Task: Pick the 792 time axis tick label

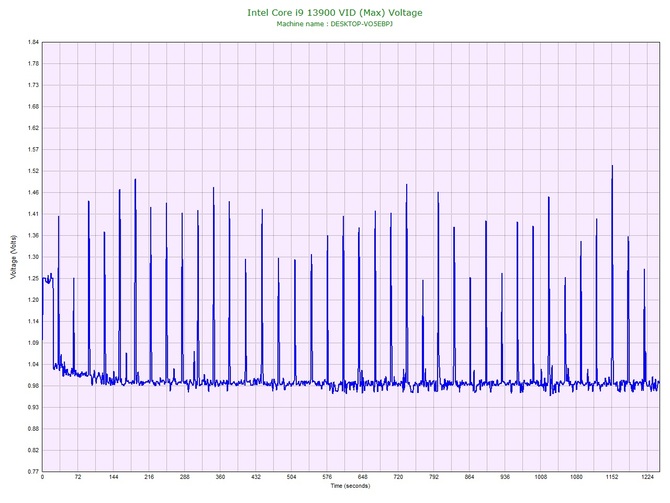Action: click(x=434, y=477)
